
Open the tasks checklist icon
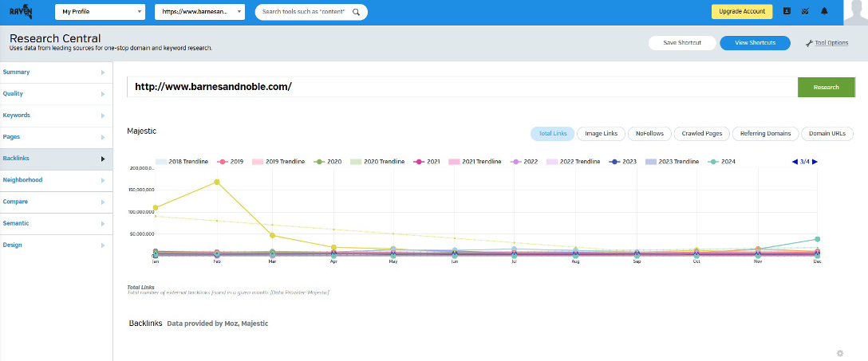[x=805, y=11]
